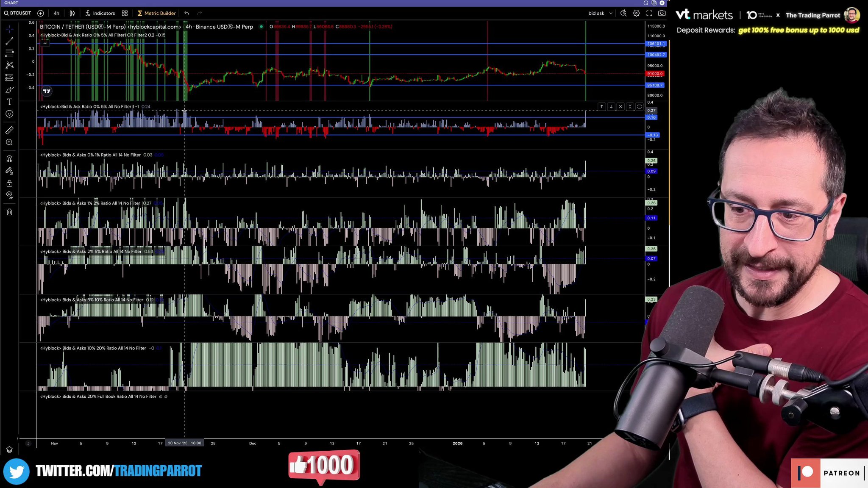The image size is (868, 488).
Task: Select the trend line drawing tool
Action: point(9,41)
